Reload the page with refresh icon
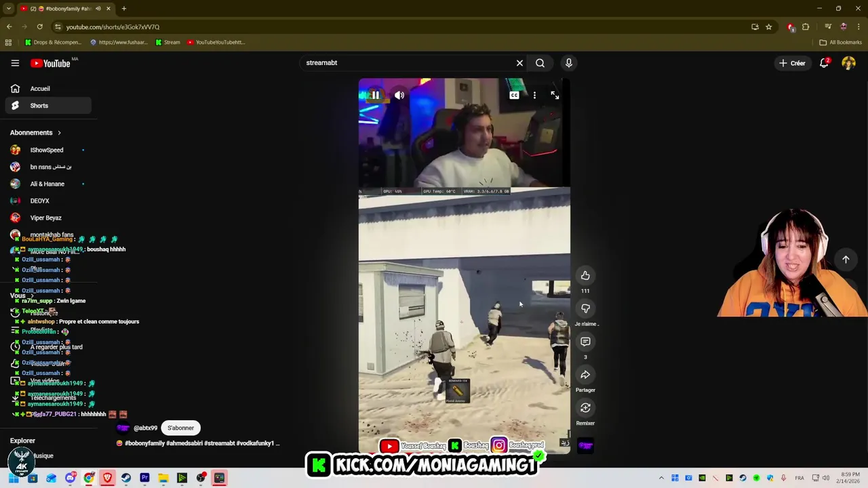The height and width of the screenshot is (488, 868). 40,27
